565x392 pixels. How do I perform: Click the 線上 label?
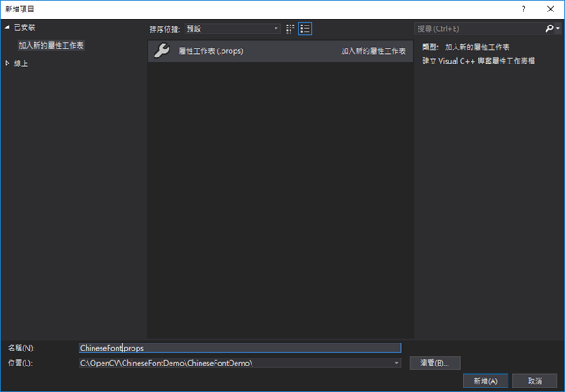[x=21, y=64]
